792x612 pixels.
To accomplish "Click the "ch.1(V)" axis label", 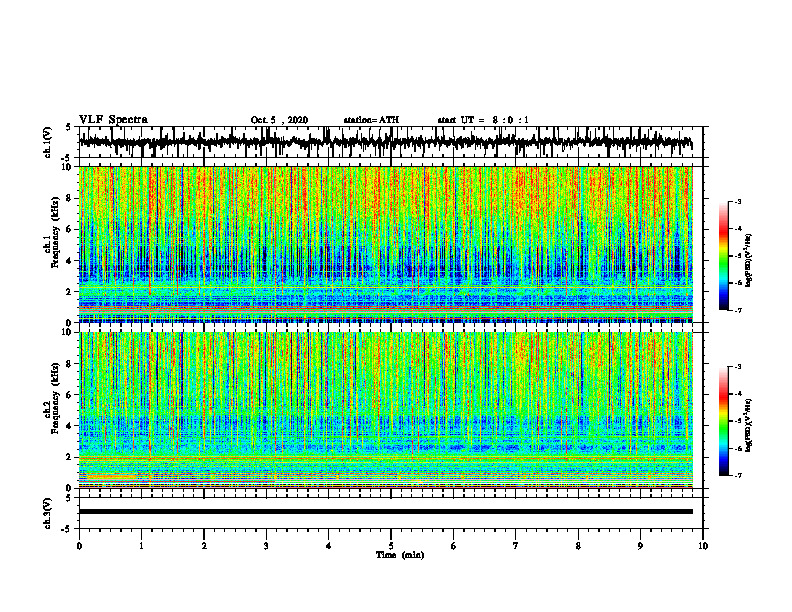I will click(x=48, y=142).
